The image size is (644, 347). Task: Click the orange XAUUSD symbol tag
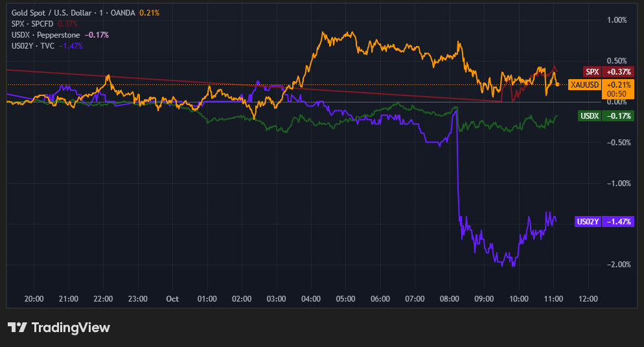click(x=585, y=84)
